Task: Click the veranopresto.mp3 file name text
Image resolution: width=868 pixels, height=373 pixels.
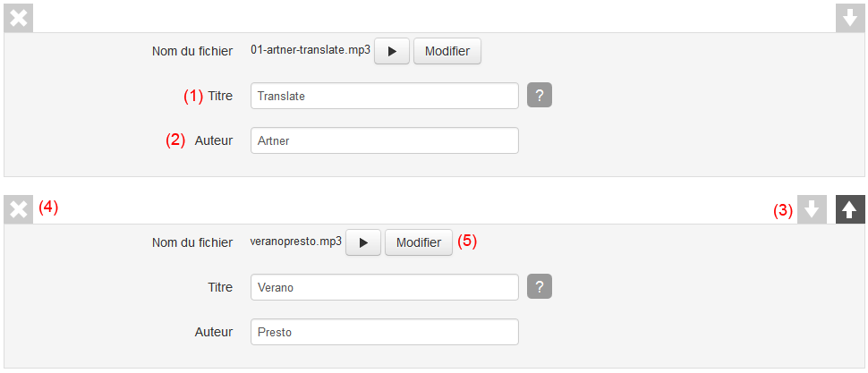Action: 296,242
